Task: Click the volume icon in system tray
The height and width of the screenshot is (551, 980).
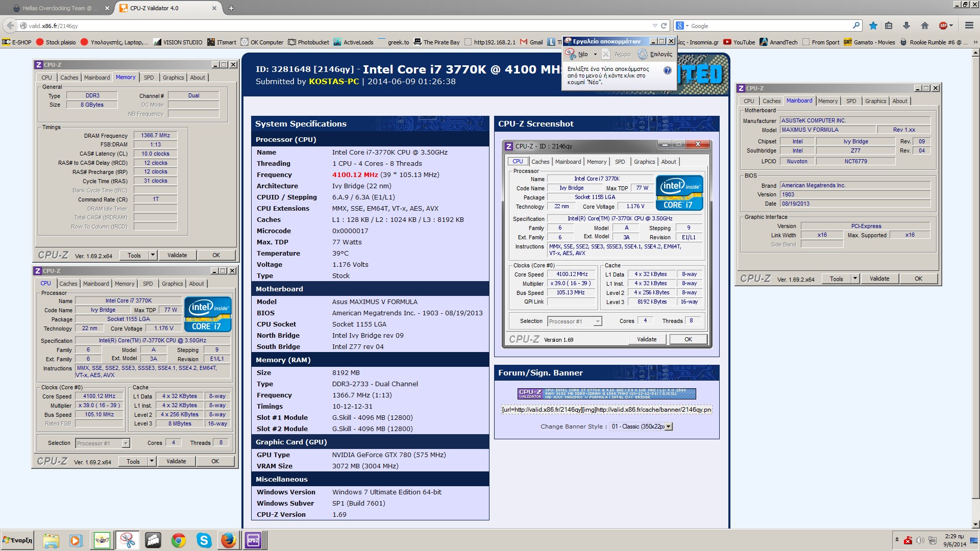Action: point(920,540)
